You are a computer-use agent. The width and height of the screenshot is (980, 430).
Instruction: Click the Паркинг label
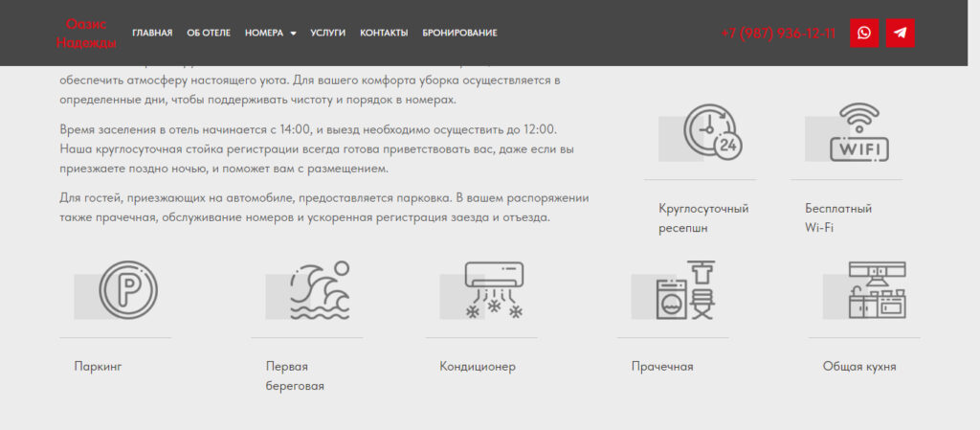98,366
